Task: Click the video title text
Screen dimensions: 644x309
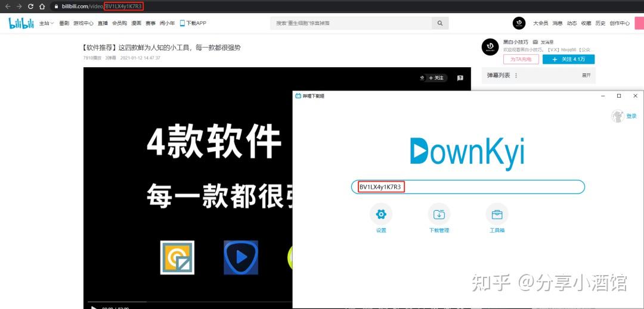Action: coord(162,48)
